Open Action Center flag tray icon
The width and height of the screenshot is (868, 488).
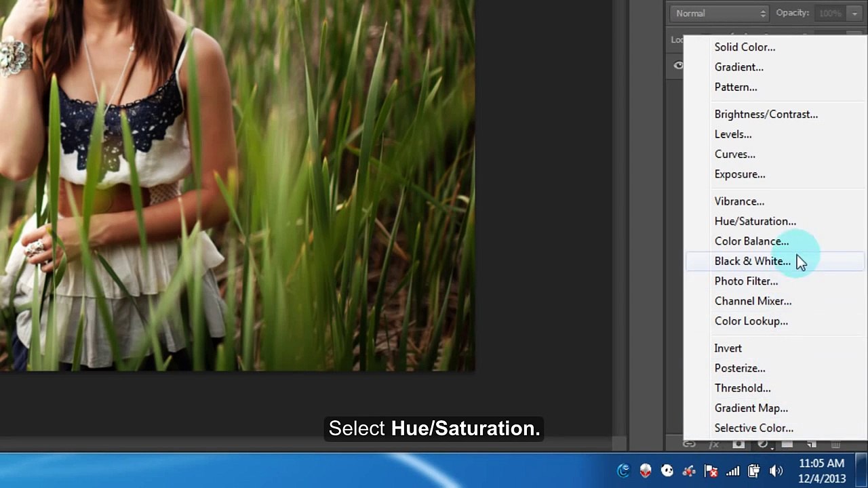point(711,470)
